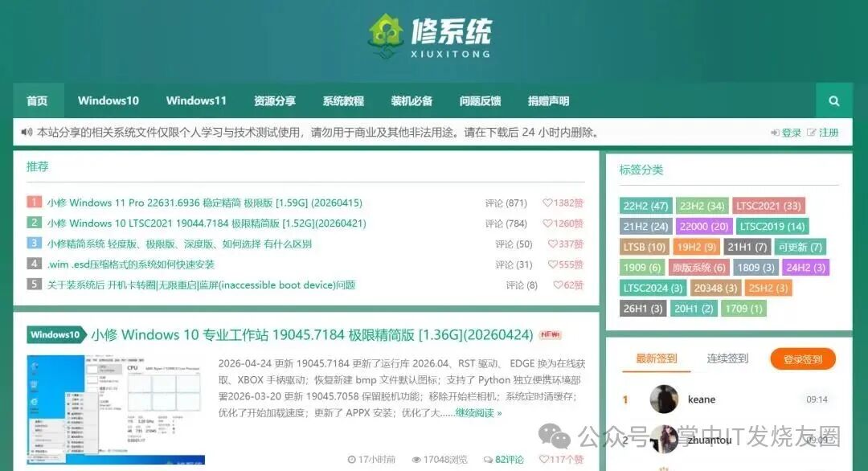Screen dimensions: 868x471
Task: Click the search magnifier icon
Action: coord(833,100)
